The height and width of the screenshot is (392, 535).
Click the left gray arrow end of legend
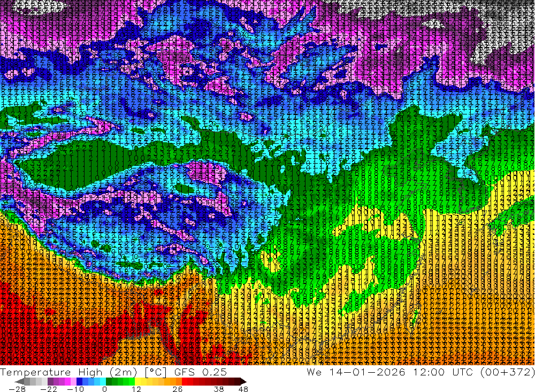tap(19, 381)
